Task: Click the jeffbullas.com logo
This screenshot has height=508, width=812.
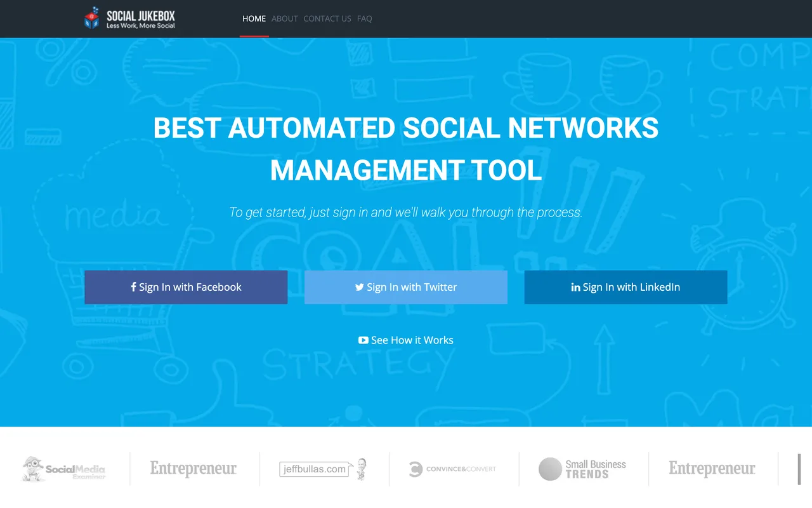Action: point(324,469)
